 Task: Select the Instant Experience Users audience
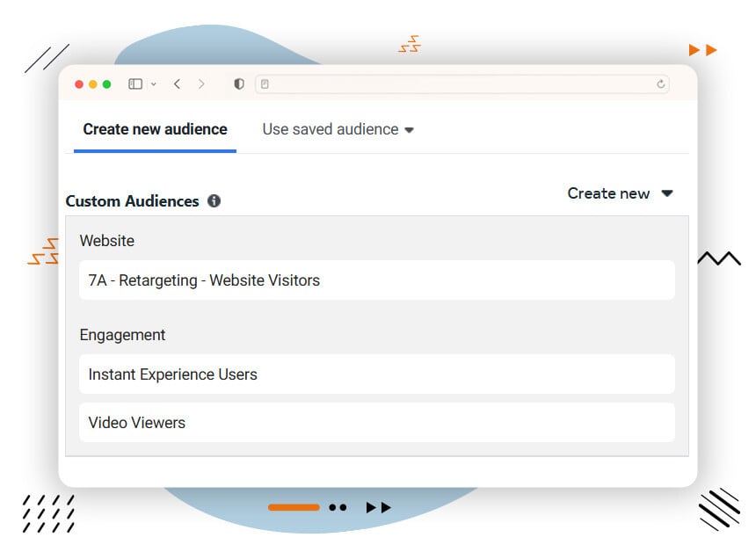coord(377,374)
